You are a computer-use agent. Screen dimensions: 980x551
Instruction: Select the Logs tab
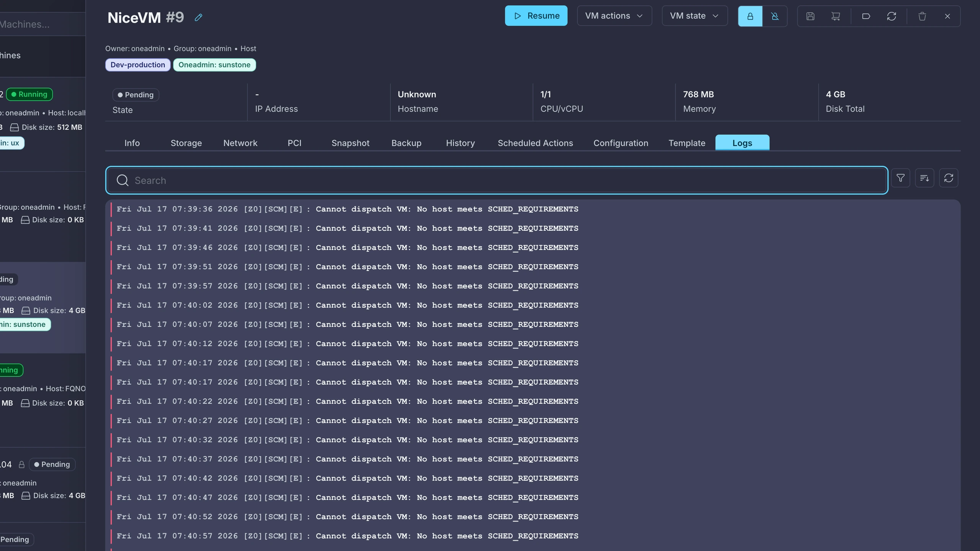pyautogui.click(x=742, y=143)
